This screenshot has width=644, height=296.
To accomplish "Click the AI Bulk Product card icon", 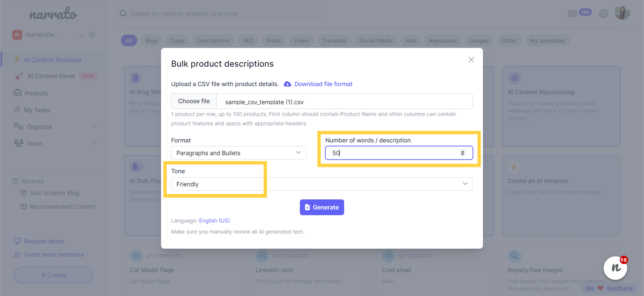I will pos(136,167).
